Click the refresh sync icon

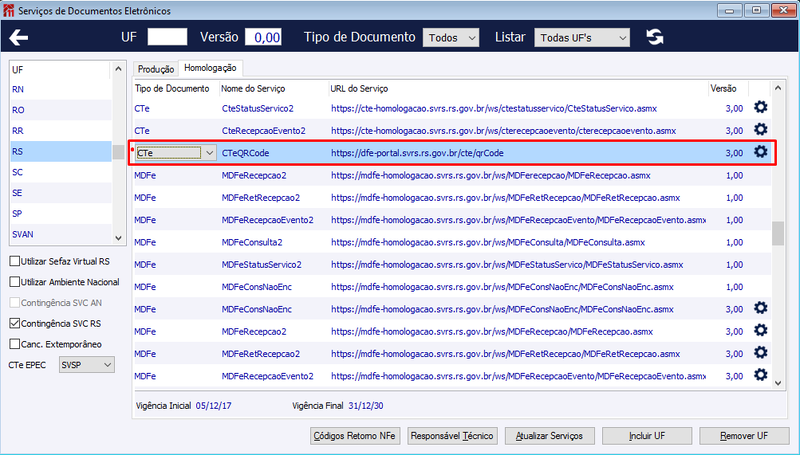click(x=655, y=37)
